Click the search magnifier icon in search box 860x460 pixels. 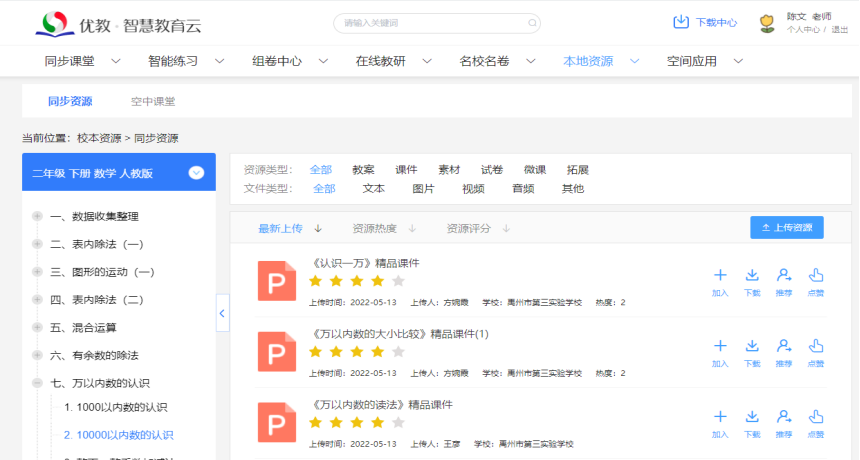pos(532,22)
